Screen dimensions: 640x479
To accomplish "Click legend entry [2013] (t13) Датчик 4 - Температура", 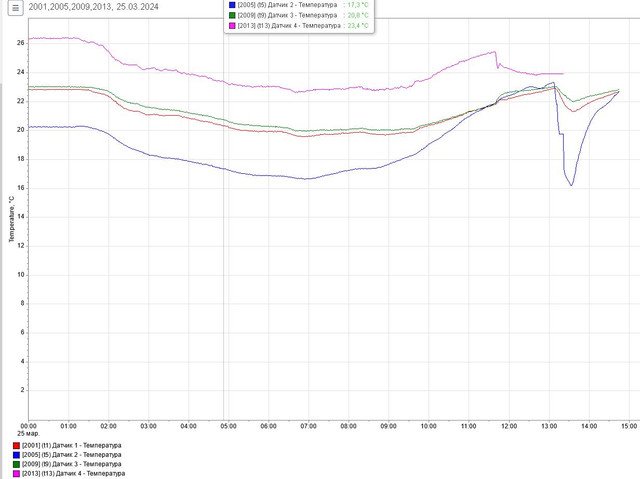I will pyautogui.click(x=73, y=474).
